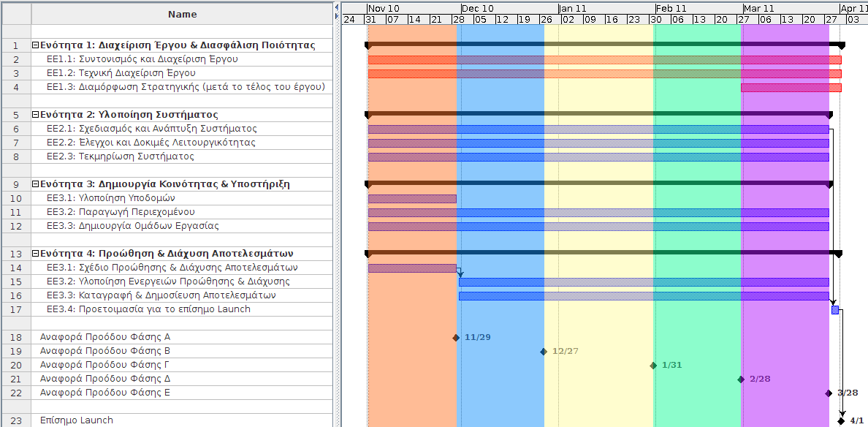Click the 'Jan 11' month in timeline header
The height and width of the screenshot is (427, 868).
click(x=573, y=8)
